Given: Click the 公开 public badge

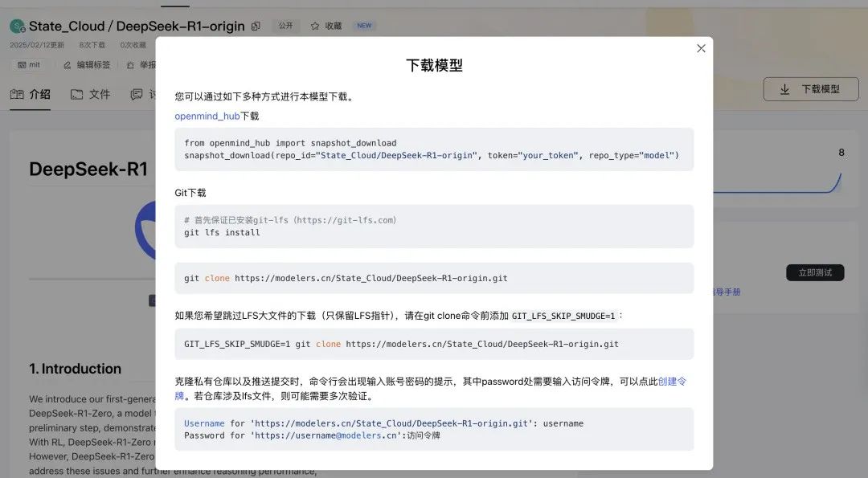Looking at the screenshot, I should (x=285, y=26).
